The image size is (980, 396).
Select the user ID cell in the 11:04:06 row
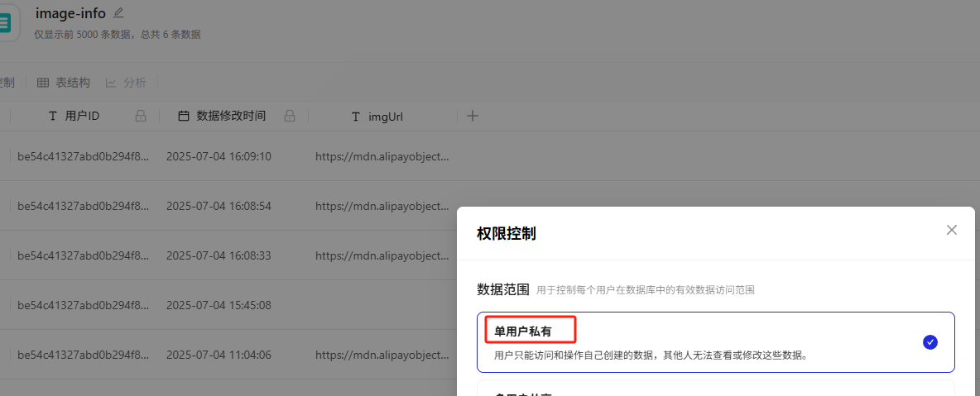click(83, 355)
